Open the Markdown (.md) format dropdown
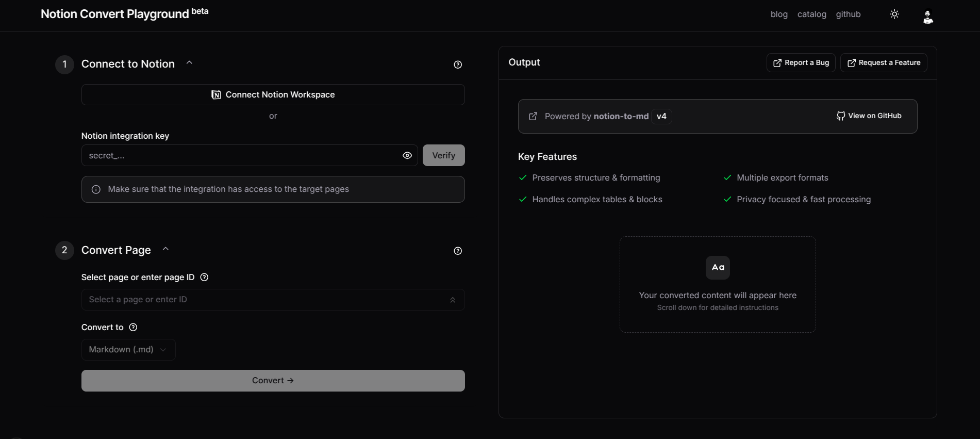Screen dimensions: 980x439 click(128, 350)
